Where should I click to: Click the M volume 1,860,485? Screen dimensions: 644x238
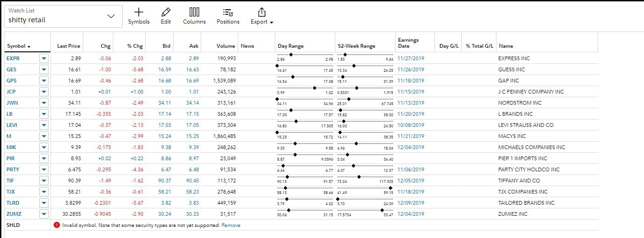click(x=224, y=136)
